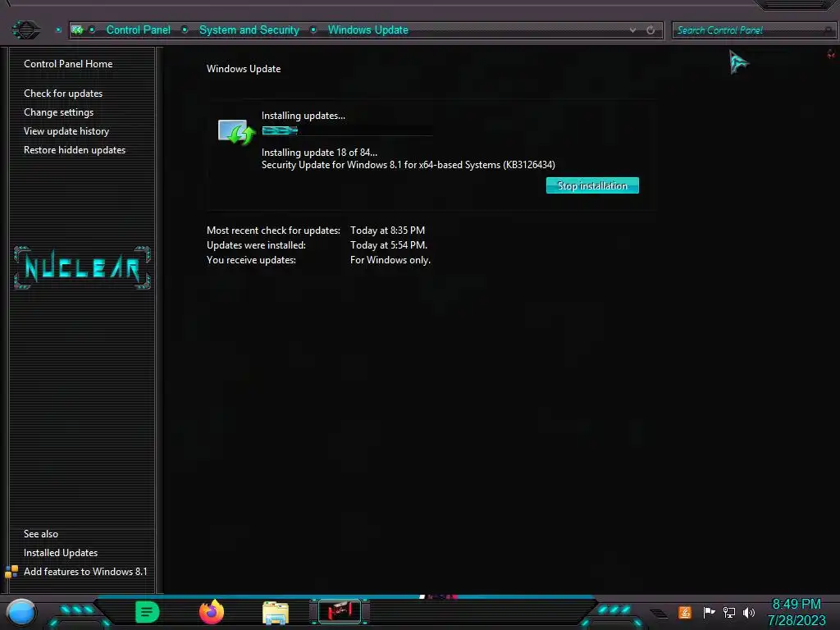Viewport: 840px width, 630px height.
Task: Open Installed Updates link
Action: (61, 552)
